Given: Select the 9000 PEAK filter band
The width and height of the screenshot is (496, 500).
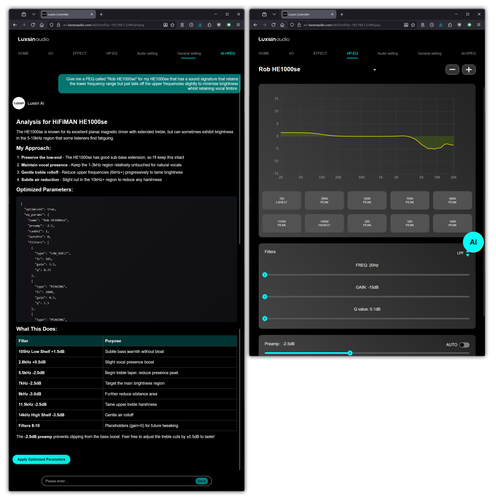Looking at the screenshot, I should pos(452,200).
